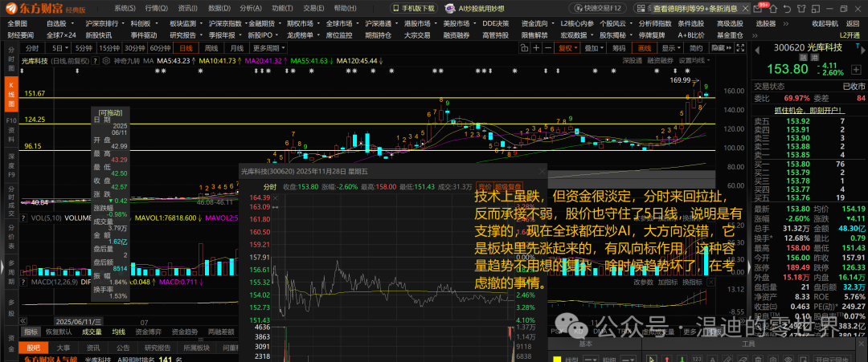The height and width of the screenshot is (362, 868).
Task: Close the drawing tools panel
Action: pos(862,344)
